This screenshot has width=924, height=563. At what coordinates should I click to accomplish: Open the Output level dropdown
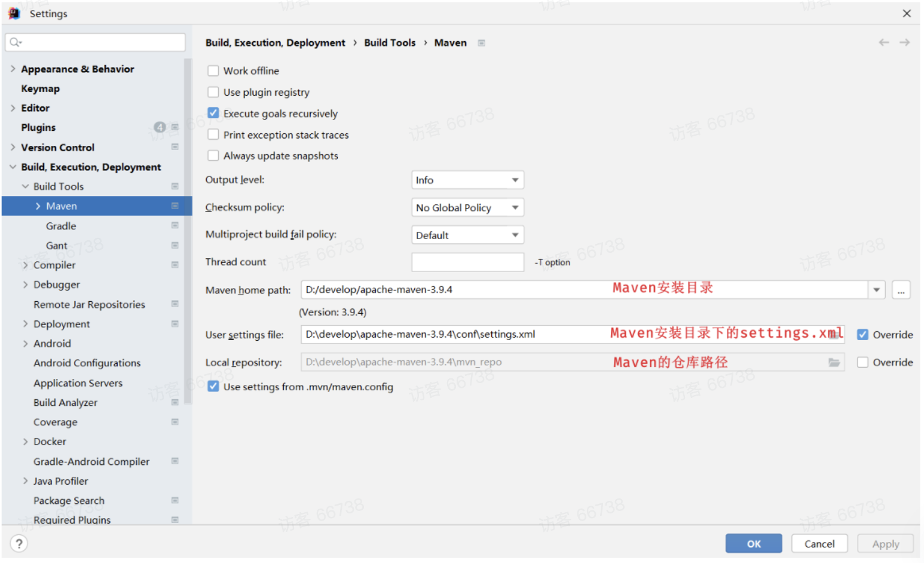[467, 180]
